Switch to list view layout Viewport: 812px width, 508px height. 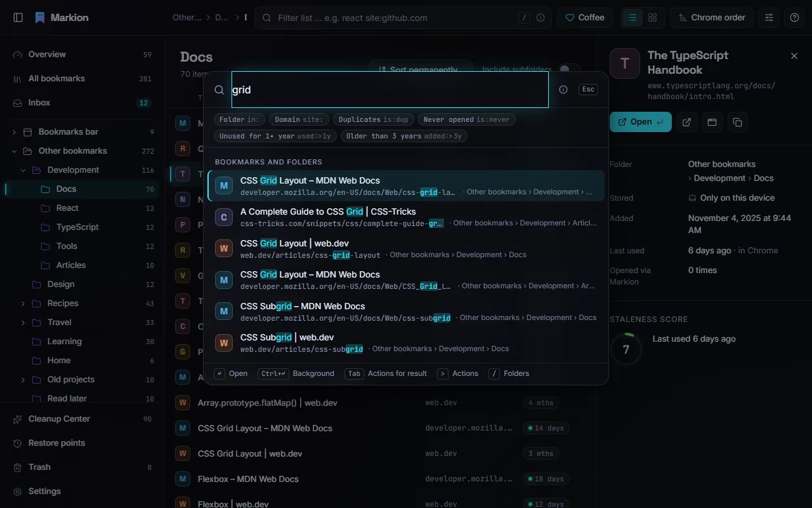click(x=632, y=18)
